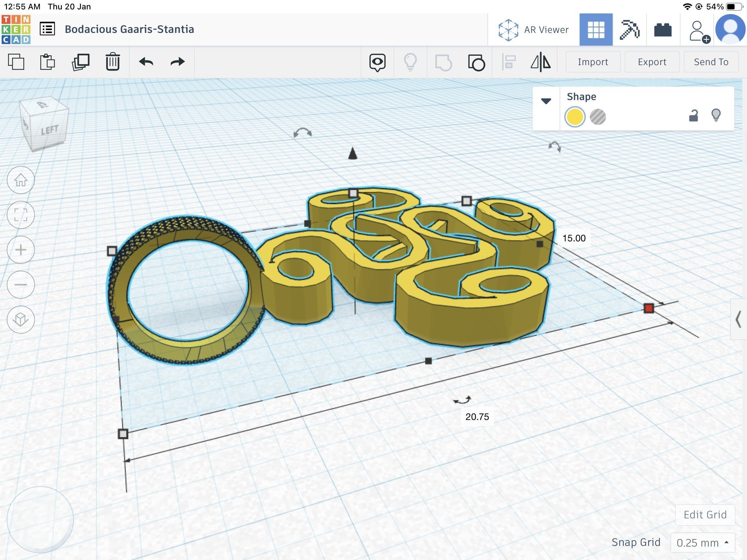Open the user profile avatar

pos(730,29)
